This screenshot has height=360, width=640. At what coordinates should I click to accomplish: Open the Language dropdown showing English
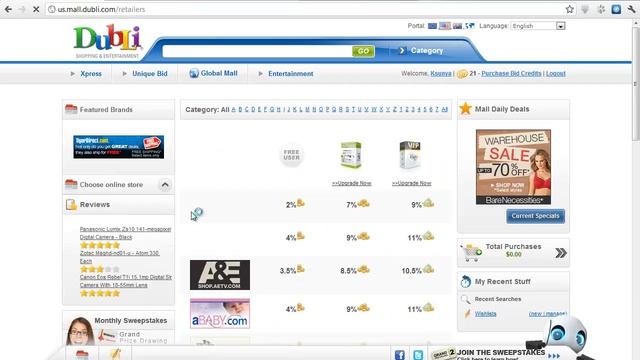pyautogui.click(x=538, y=26)
